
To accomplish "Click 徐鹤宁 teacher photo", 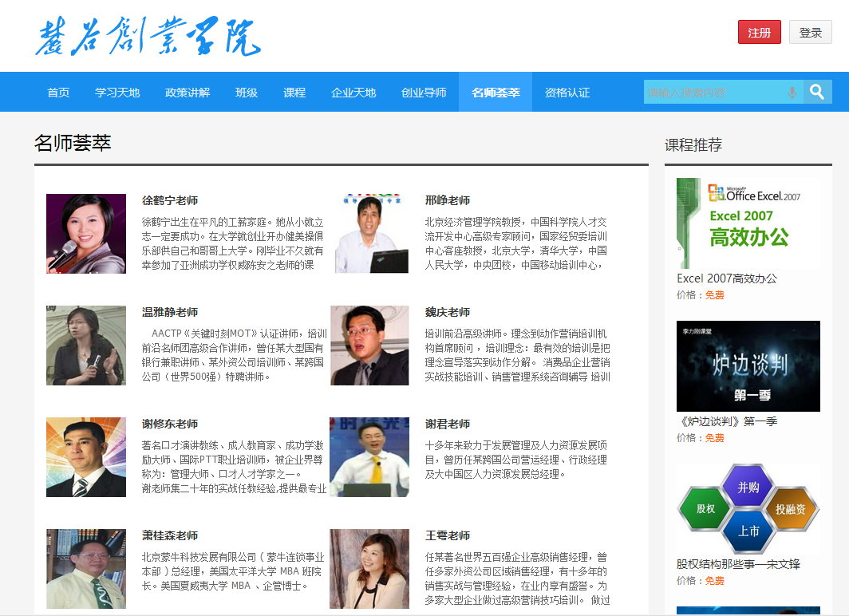I will coord(86,234).
